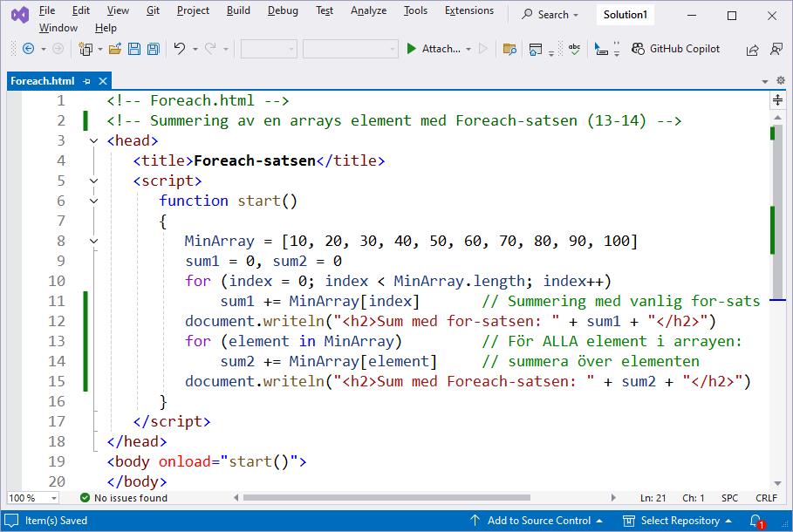Viewport: 793px width, 532px height.
Task: Open the Extensions menu
Action: [468, 10]
